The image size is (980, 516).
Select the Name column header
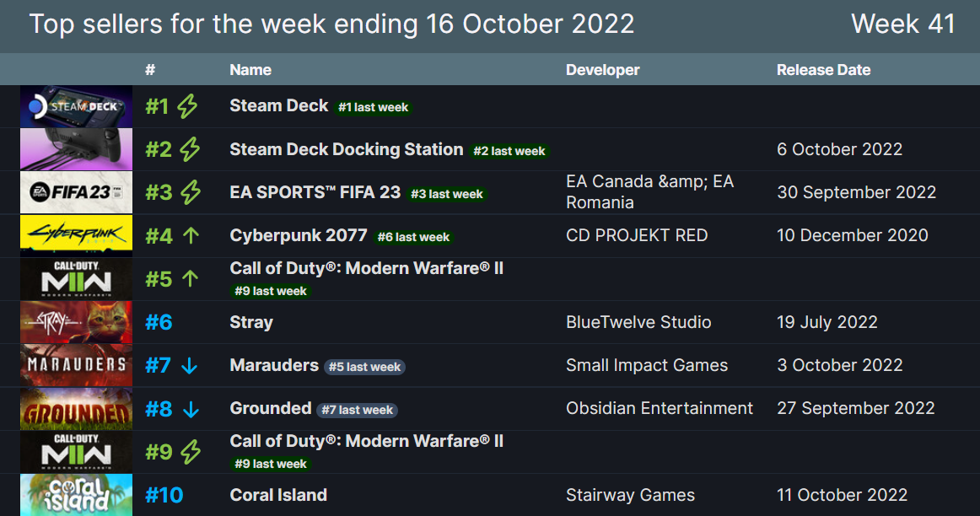point(250,70)
